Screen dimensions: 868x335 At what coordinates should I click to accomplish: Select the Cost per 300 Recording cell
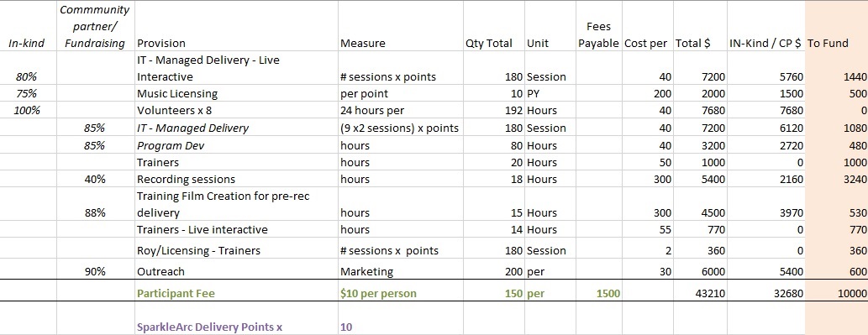pyautogui.click(x=647, y=179)
